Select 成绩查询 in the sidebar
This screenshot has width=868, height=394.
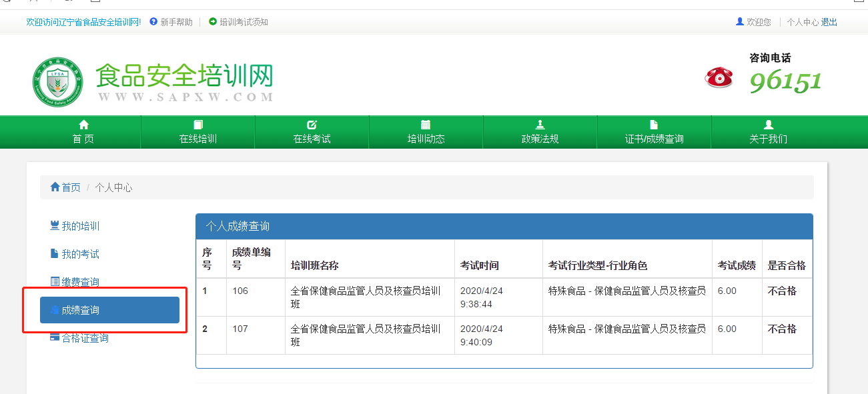109,310
